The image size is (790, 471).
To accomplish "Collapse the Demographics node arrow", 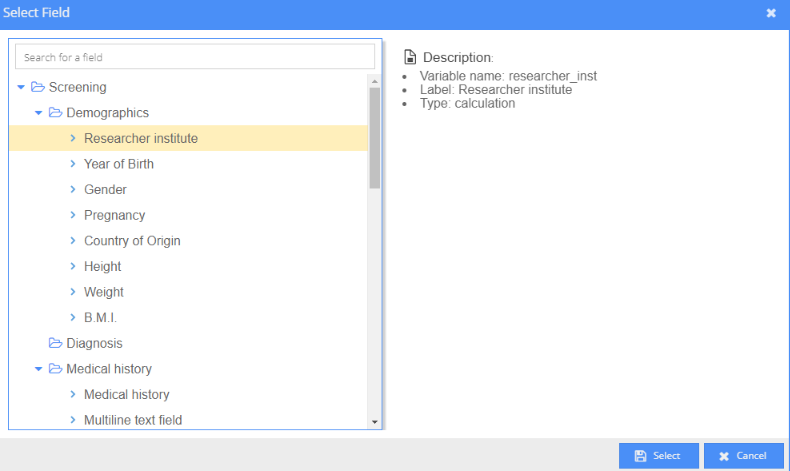I will (38, 113).
